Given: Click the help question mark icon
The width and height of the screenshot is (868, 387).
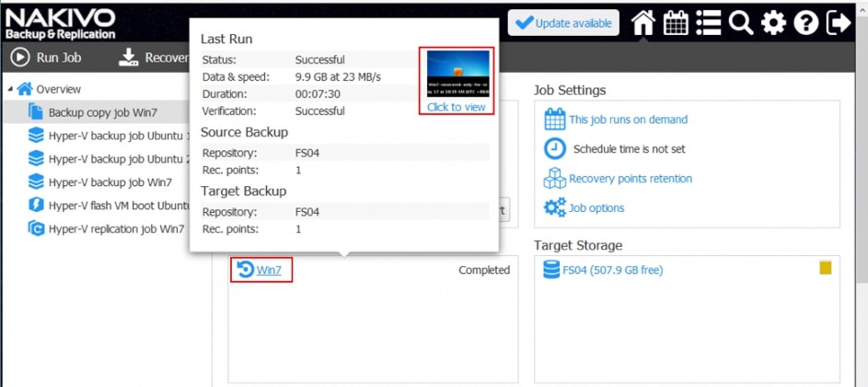Looking at the screenshot, I should (806, 23).
